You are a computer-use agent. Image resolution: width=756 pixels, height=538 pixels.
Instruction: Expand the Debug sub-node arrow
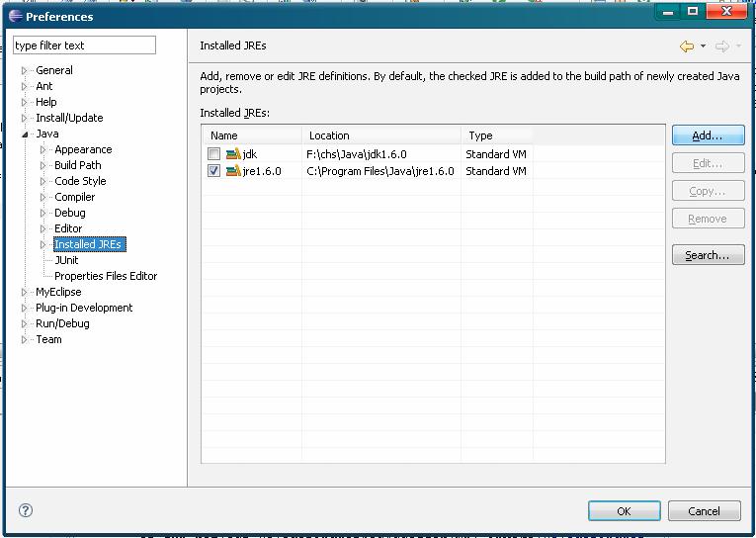point(42,213)
